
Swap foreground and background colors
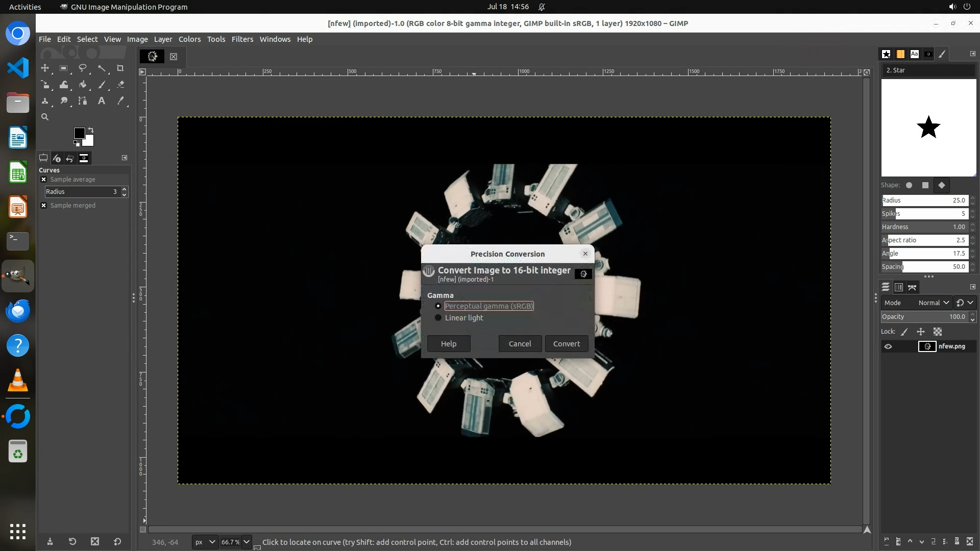91,130
